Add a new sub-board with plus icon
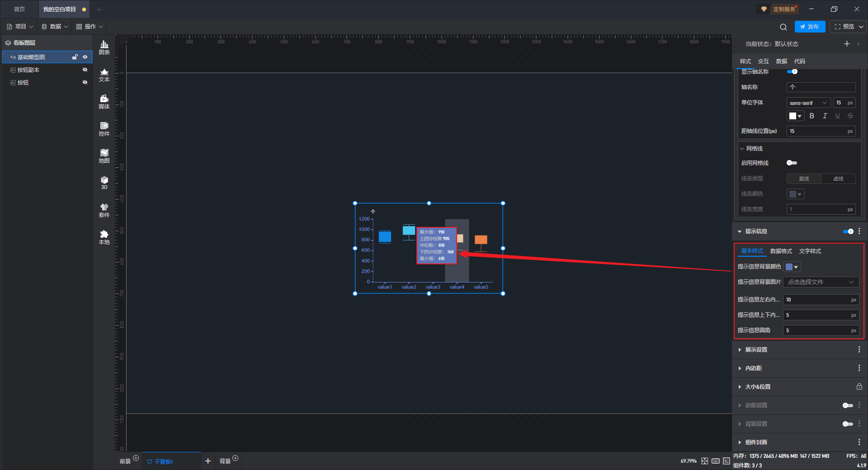868x470 pixels. [x=208, y=461]
